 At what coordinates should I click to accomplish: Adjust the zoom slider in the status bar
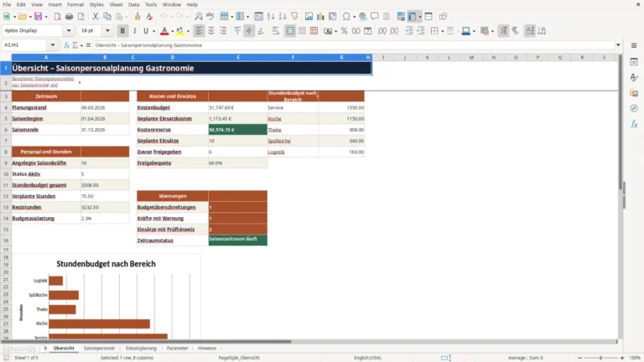point(601,358)
